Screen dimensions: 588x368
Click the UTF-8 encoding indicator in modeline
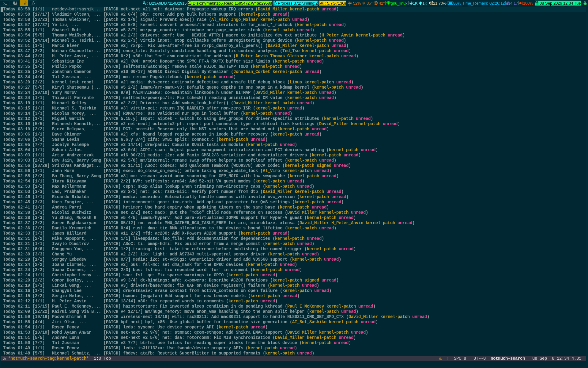(479, 358)
